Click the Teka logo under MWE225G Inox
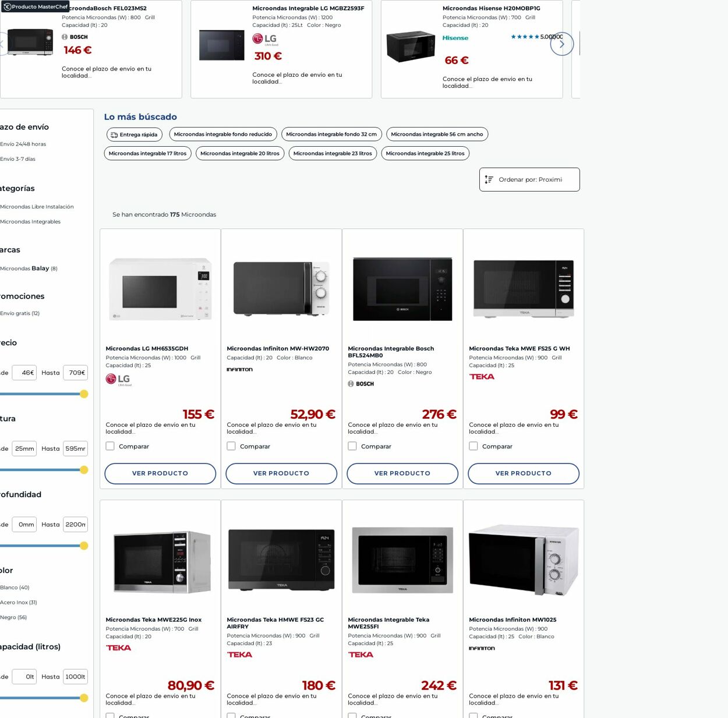This screenshot has width=728, height=718. 118,648
